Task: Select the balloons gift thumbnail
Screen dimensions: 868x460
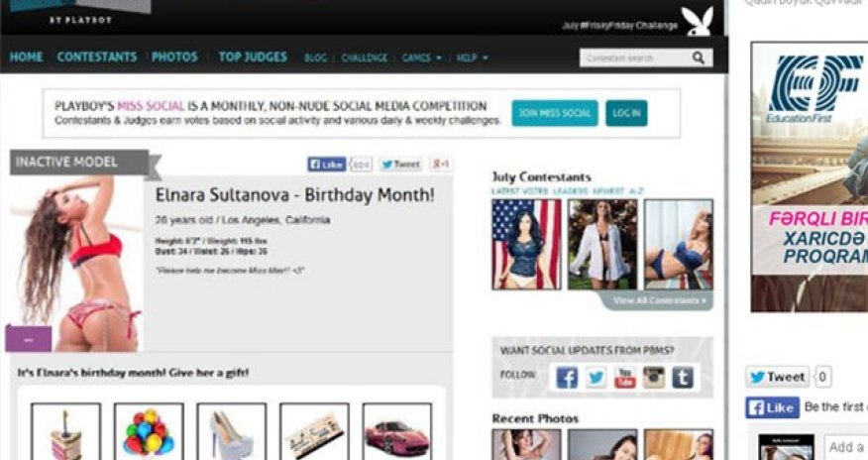Action: coord(149,432)
